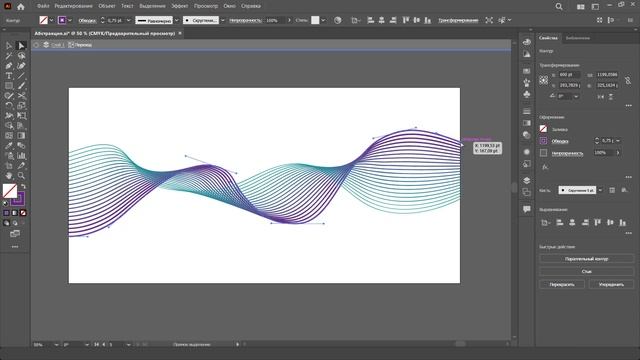Click stroke swatch in Properties Обводка row
640x360 pixels.
click(543, 141)
